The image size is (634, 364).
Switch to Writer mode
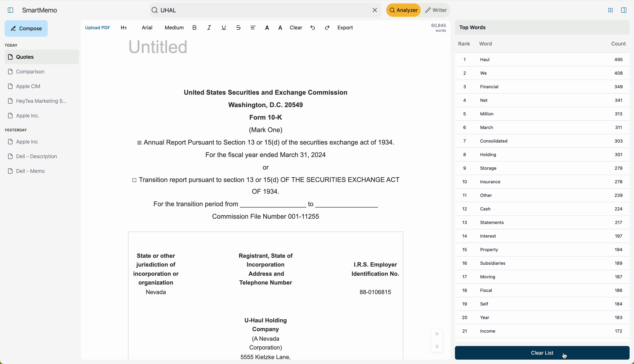[x=436, y=10]
